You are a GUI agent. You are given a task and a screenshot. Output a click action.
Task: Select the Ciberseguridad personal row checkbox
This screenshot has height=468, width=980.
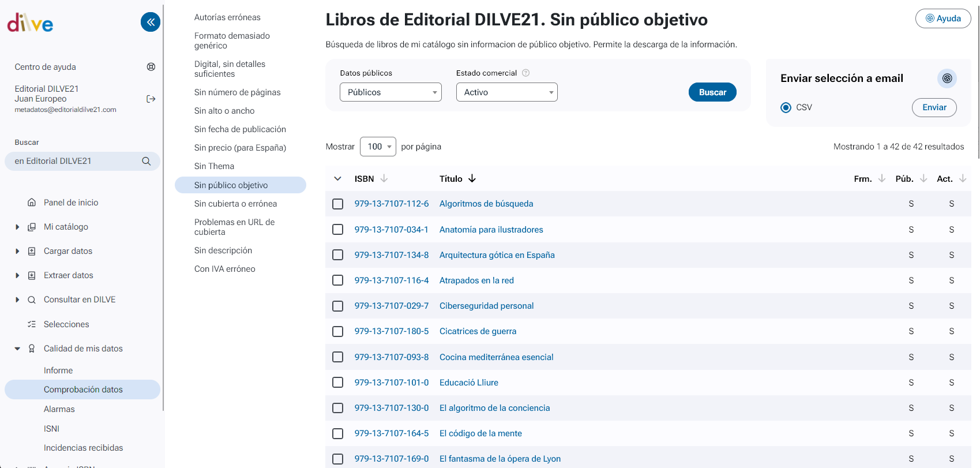[x=338, y=306]
